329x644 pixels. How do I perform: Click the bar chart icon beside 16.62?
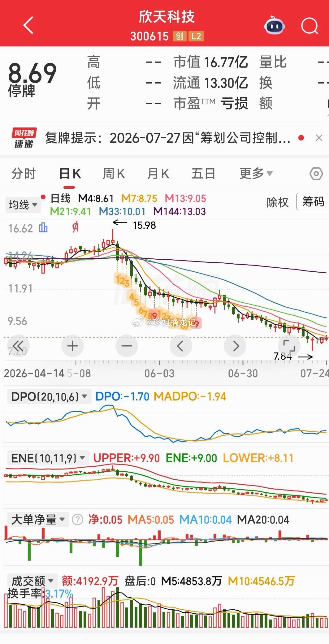[43, 228]
